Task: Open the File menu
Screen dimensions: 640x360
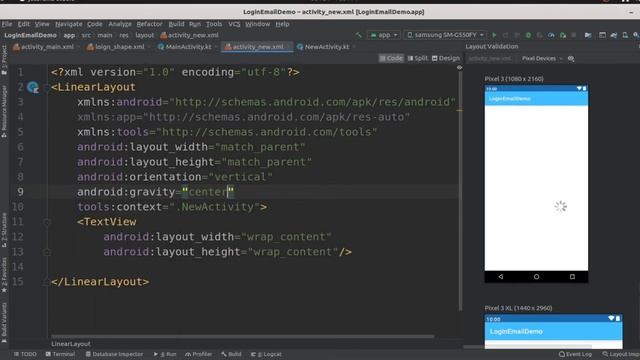Action: (x=7, y=24)
